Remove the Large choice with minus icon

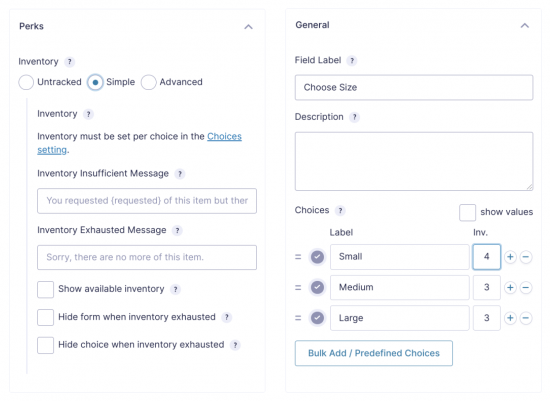[x=525, y=318]
